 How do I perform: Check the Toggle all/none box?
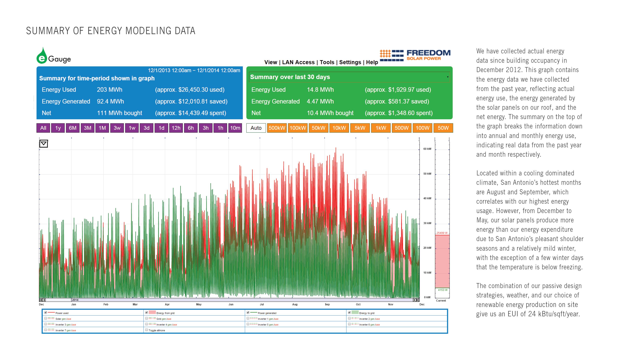[147, 330]
